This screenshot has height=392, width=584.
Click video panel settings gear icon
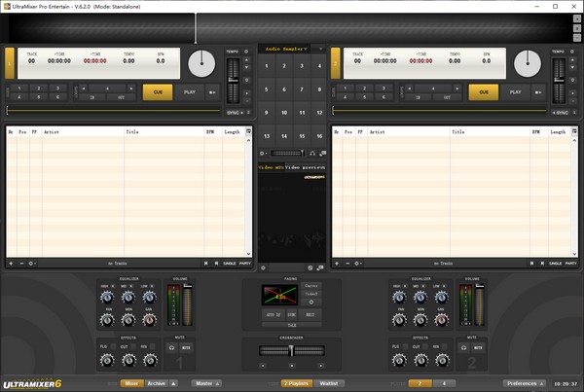tap(263, 267)
